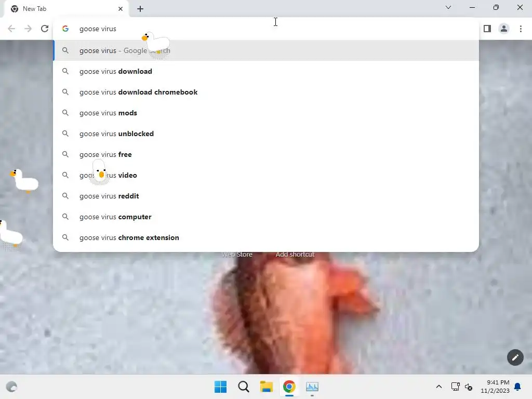Viewport: 532px width, 399px height.
Task: Open the tab search dropdown arrow
Action: pyautogui.click(x=448, y=7)
